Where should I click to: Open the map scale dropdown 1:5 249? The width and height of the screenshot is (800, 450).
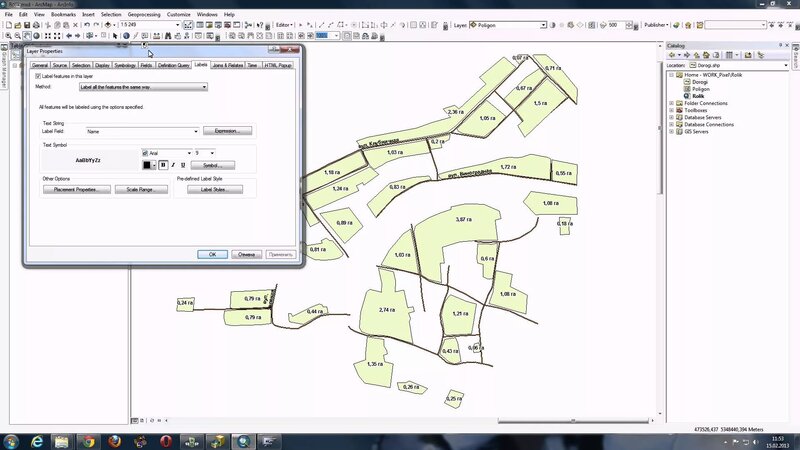pos(150,24)
